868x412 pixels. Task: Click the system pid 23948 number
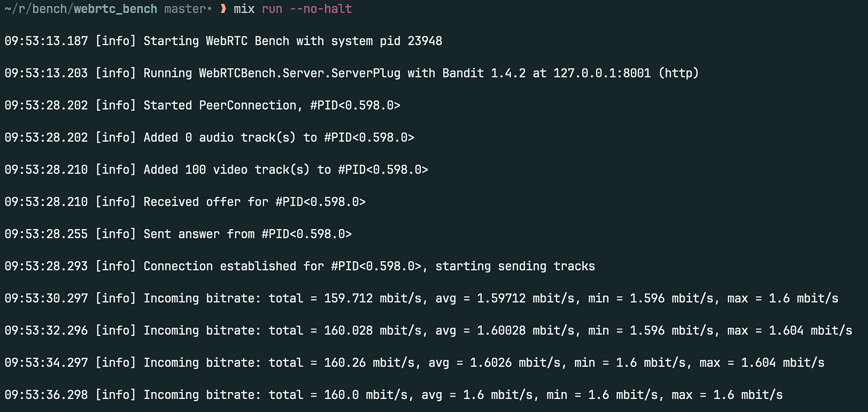coord(425,41)
